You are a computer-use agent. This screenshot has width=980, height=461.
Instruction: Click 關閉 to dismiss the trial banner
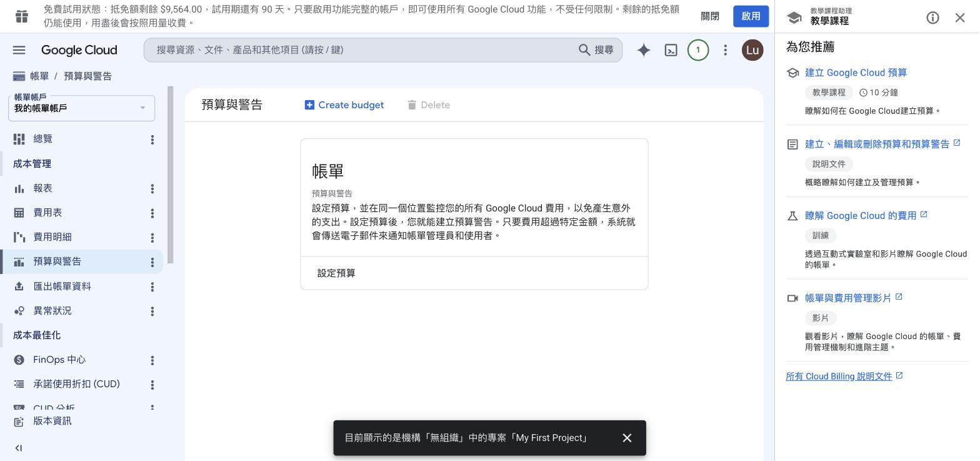click(x=710, y=16)
